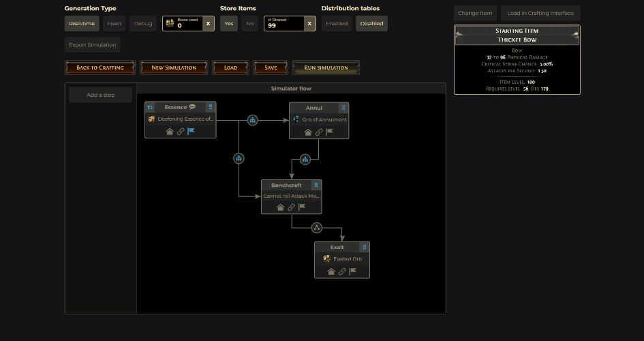The image size is (644, 341).
Task: Select Fixed generation type
Action: pyautogui.click(x=114, y=23)
